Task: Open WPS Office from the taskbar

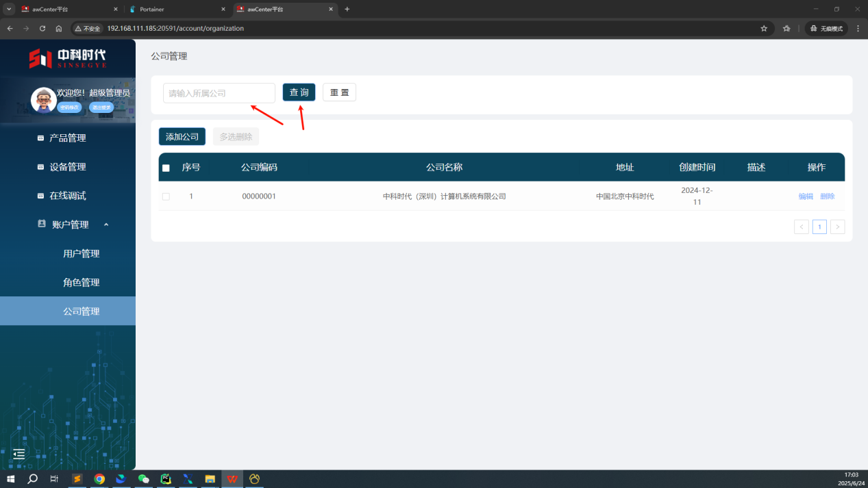Action: (232, 479)
